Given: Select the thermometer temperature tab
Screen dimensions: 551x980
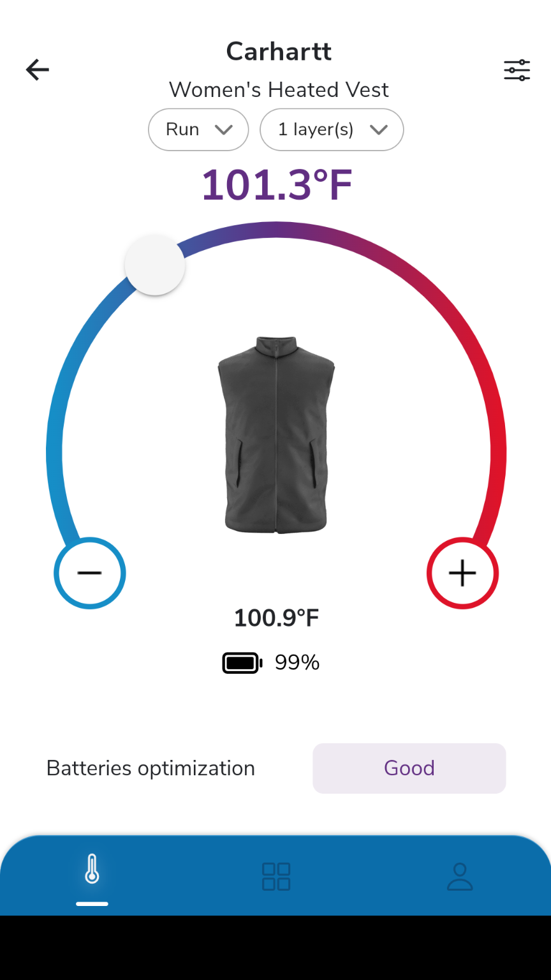Looking at the screenshot, I should click(92, 870).
